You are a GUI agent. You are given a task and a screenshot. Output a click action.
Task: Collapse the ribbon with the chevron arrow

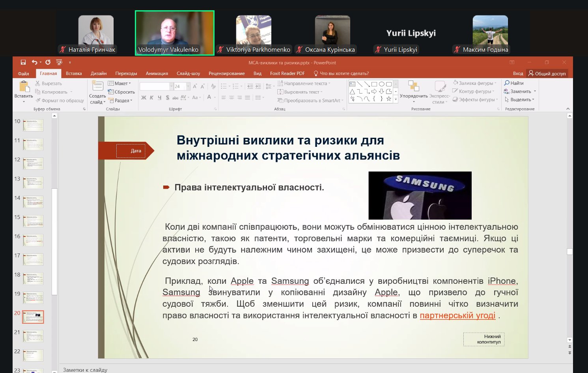click(568, 109)
